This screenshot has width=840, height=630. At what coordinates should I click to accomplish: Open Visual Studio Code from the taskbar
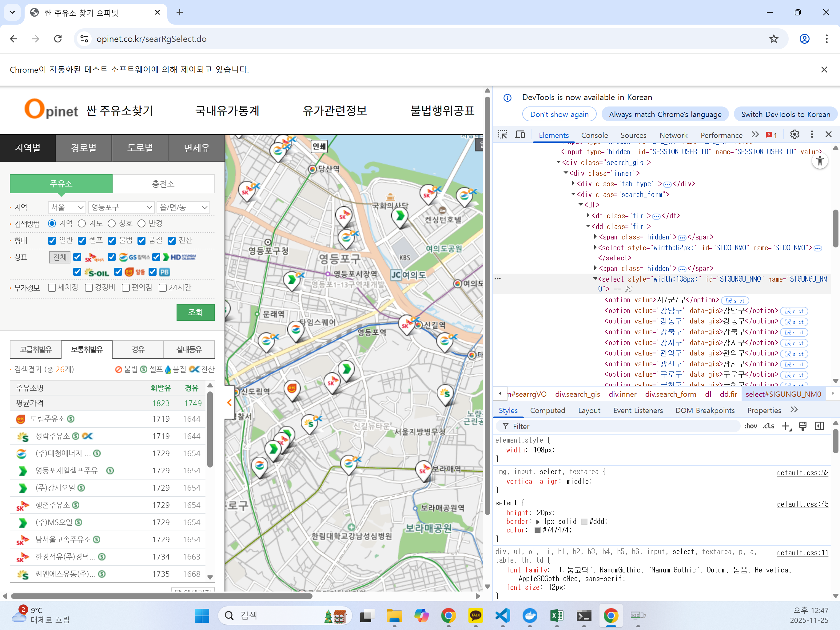(x=502, y=616)
